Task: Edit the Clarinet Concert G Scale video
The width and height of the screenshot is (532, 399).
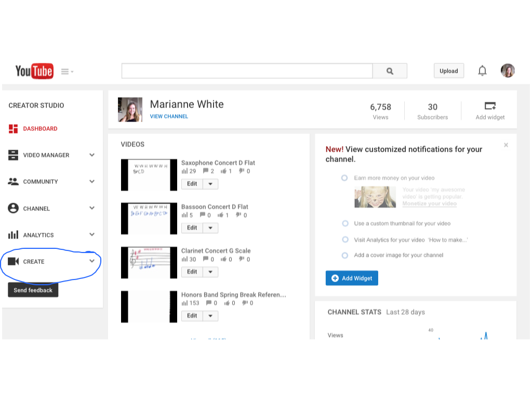Action: coord(192,272)
